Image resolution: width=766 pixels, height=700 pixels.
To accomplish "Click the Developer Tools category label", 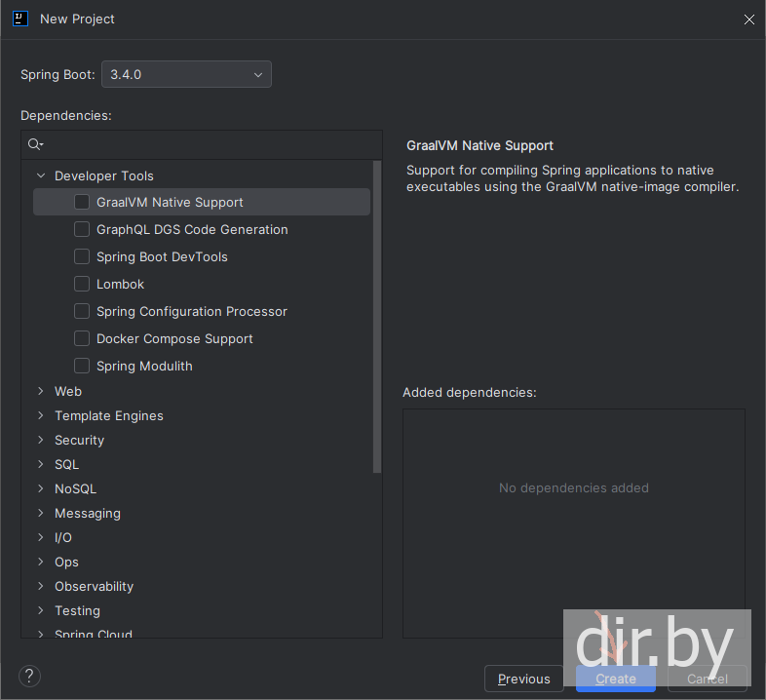I will [x=104, y=175].
